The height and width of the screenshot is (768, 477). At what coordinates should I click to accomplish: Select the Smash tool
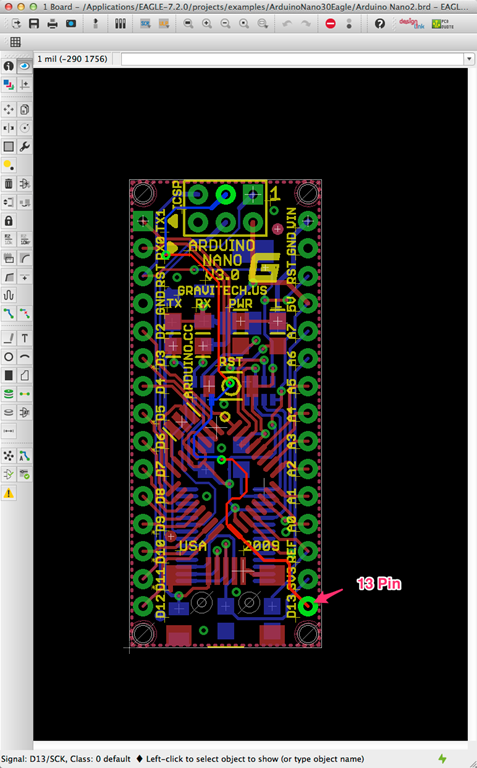pyautogui.click(x=9, y=258)
